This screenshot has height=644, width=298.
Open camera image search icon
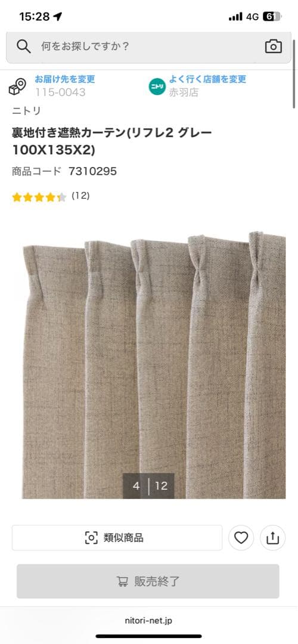pyautogui.click(x=274, y=47)
